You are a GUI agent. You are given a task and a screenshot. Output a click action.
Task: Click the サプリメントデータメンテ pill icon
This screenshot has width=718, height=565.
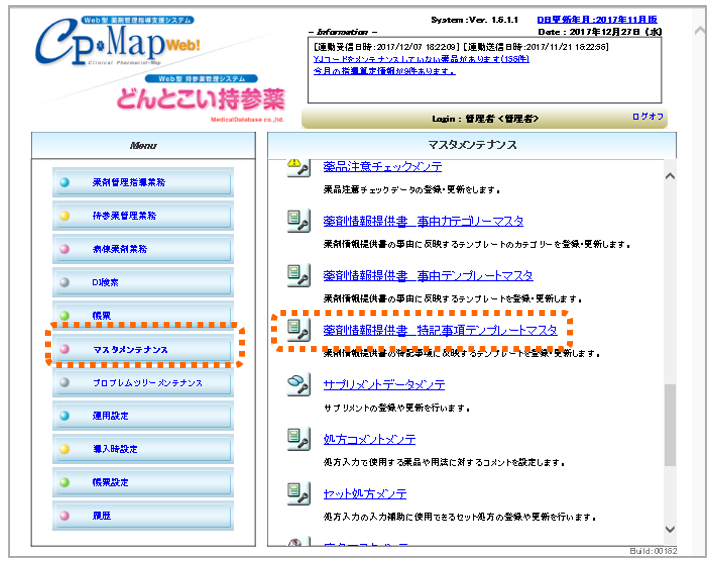click(x=297, y=384)
